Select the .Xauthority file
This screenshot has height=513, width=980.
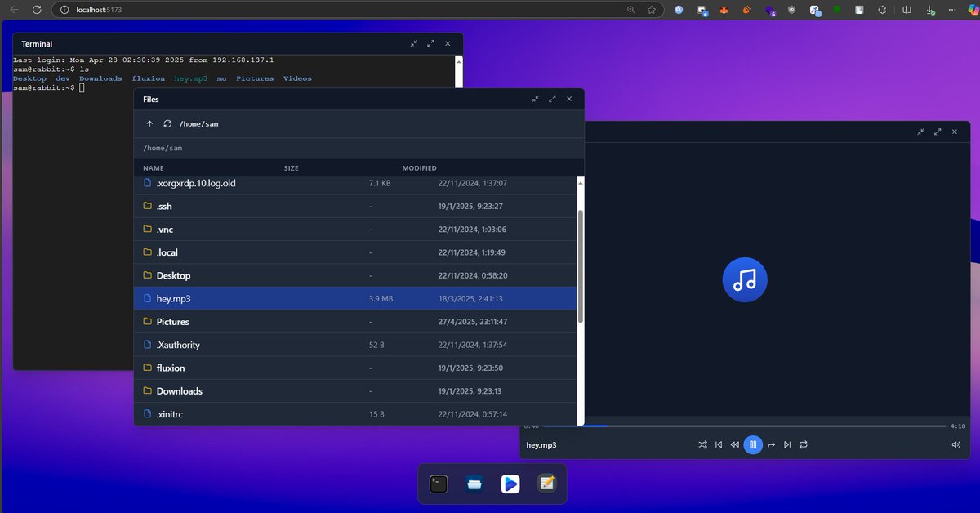click(x=355, y=345)
